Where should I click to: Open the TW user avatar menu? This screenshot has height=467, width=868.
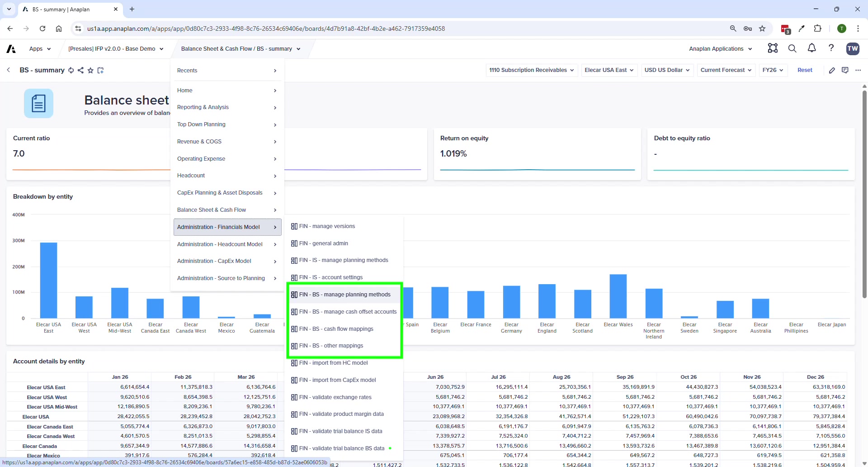tap(853, 48)
